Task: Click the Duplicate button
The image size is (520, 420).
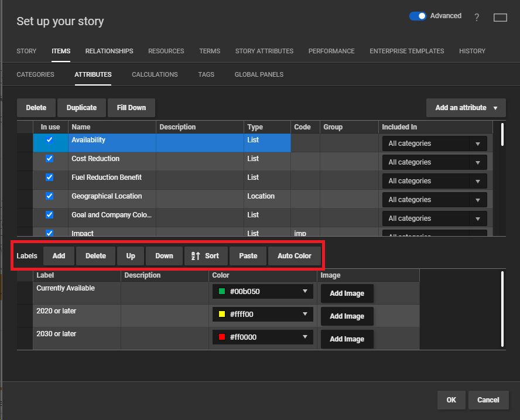Action: pos(81,107)
